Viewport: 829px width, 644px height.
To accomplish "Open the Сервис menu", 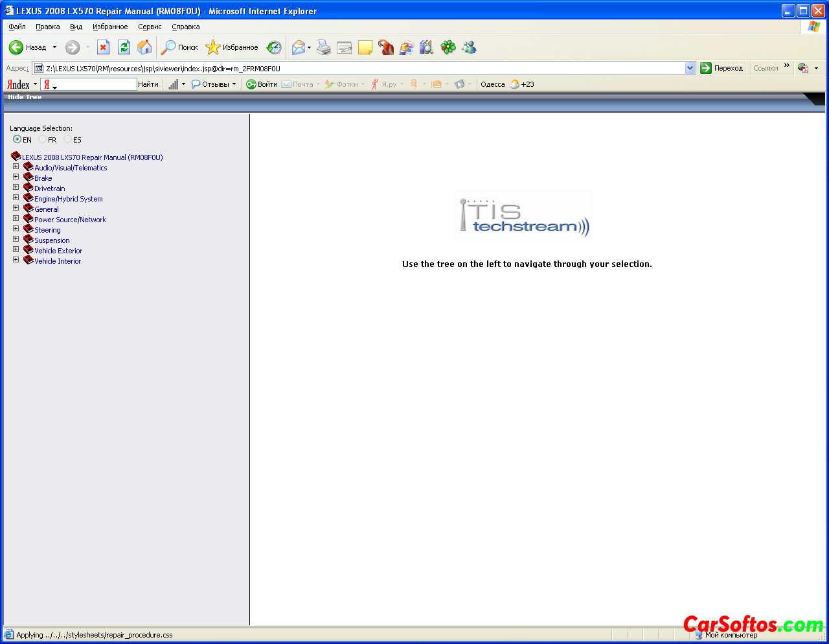I will [x=150, y=27].
